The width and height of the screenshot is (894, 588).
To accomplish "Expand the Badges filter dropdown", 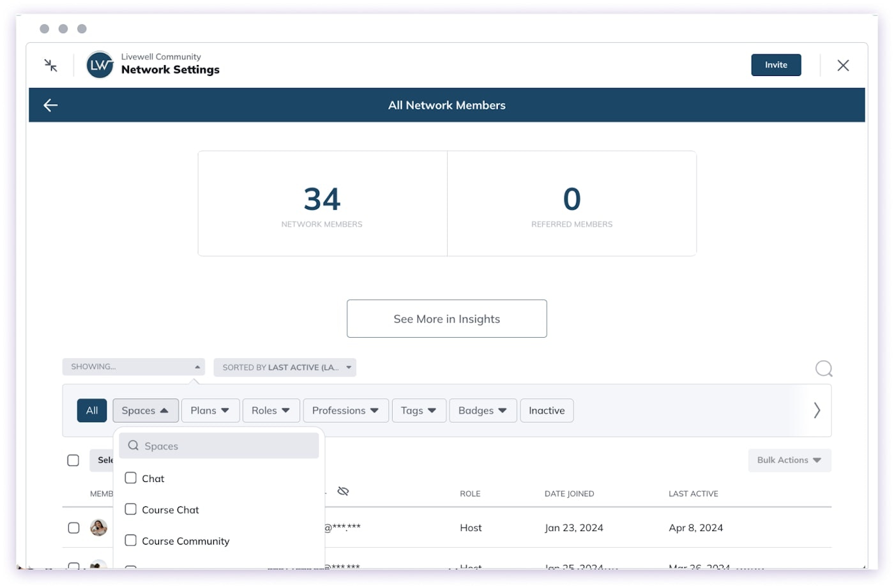I will pos(483,411).
